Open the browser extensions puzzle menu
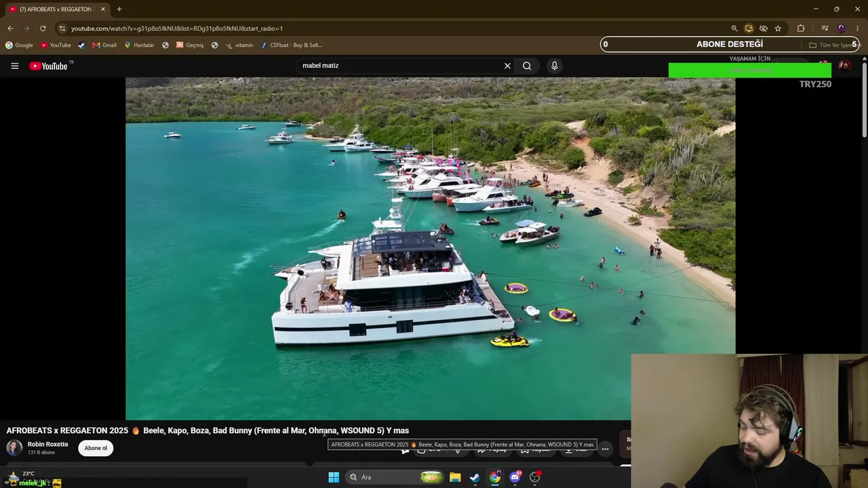868x488 pixels. click(x=801, y=28)
